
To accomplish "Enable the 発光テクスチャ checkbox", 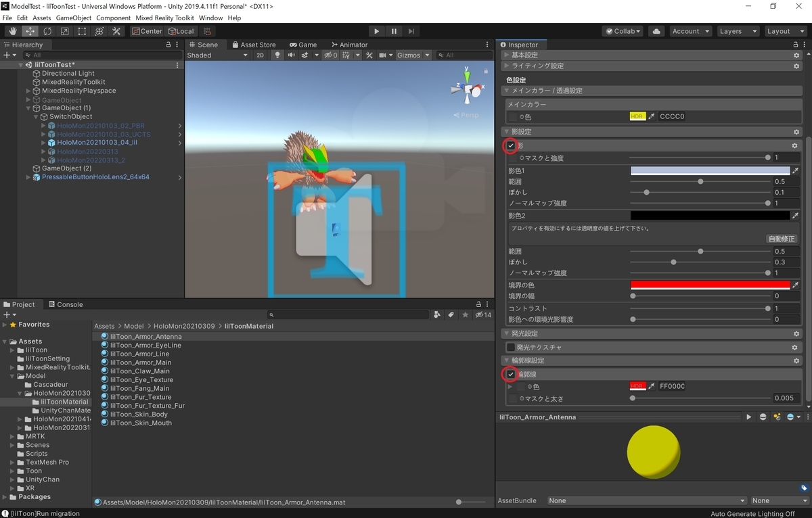I will point(511,347).
